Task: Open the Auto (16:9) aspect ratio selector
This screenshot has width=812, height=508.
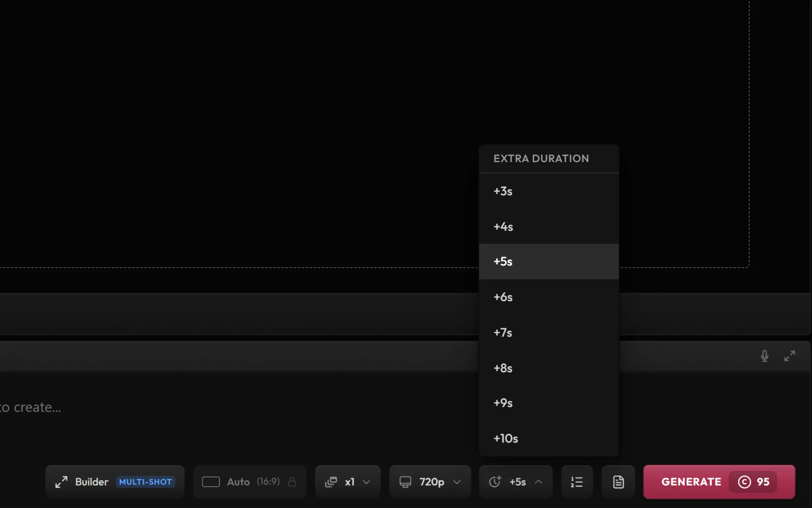Action: 250,482
